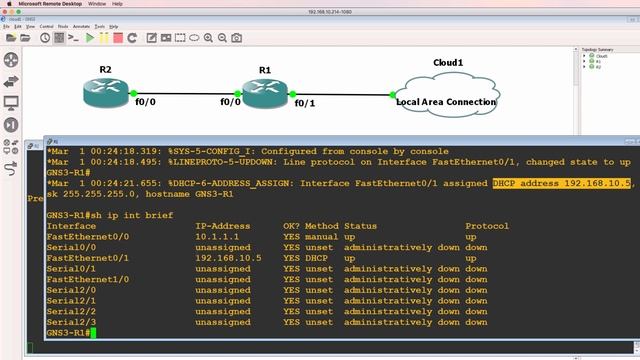Select the Add a link cable tool
The image size is (640, 360).
click(11, 168)
